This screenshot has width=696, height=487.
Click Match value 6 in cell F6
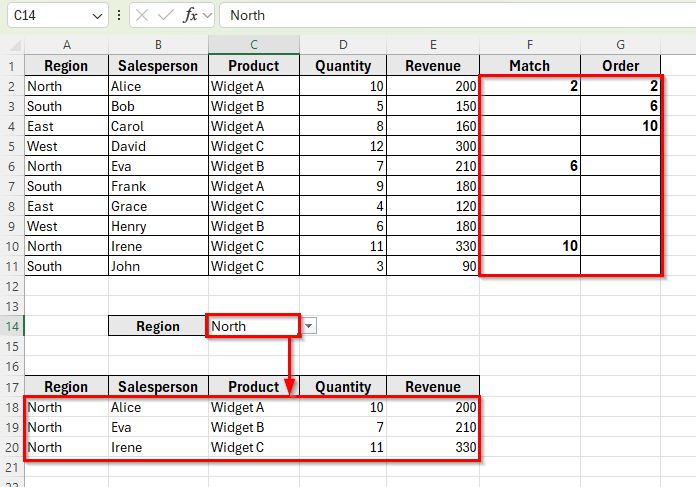[530, 166]
